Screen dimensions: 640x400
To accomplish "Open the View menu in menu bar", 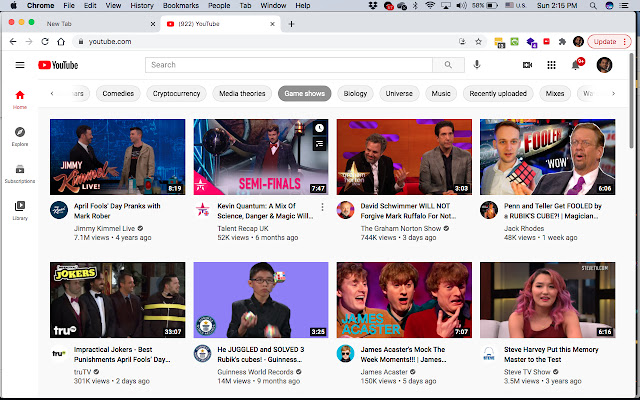I will (113, 6).
